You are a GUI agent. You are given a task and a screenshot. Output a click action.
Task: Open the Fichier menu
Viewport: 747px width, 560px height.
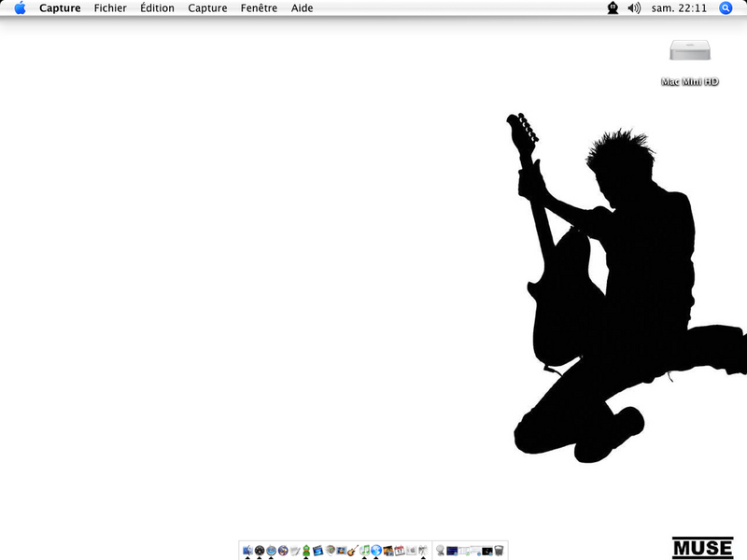pos(110,8)
